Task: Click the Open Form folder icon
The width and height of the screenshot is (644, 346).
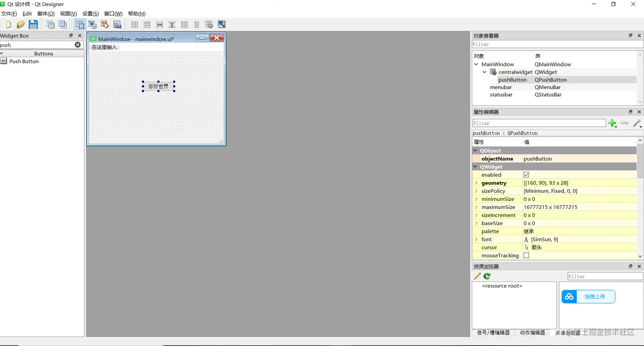Action: [x=20, y=25]
